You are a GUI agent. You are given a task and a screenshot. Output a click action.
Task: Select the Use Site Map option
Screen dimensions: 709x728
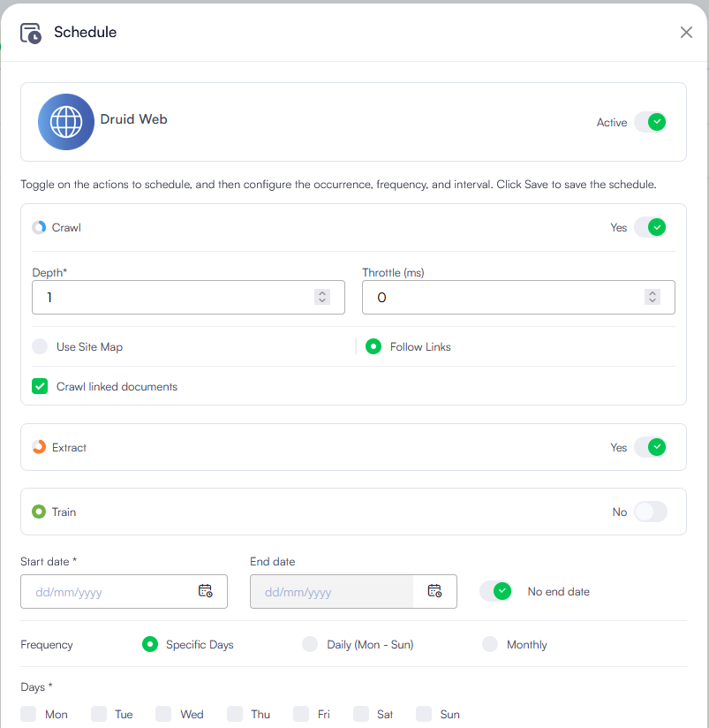40,346
